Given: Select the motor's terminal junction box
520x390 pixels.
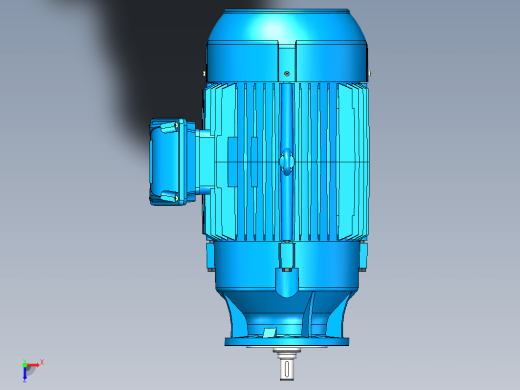Looking at the screenshot, I should point(172,162).
